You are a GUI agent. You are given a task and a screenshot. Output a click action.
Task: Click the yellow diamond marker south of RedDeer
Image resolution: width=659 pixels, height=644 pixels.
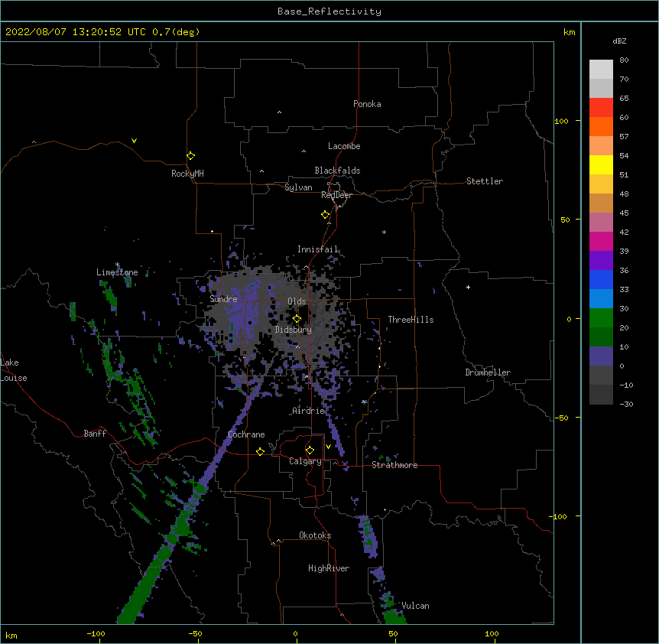pyautogui.click(x=326, y=215)
